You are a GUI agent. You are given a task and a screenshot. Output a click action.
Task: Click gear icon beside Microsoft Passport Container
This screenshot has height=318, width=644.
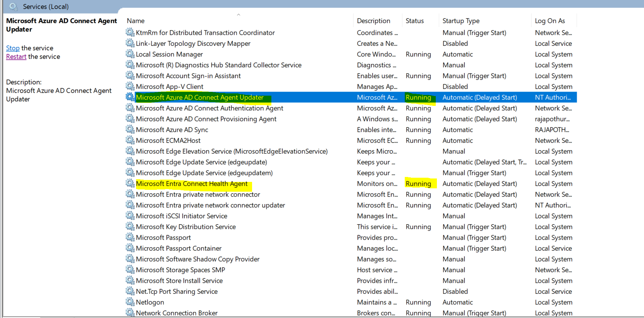pos(130,248)
